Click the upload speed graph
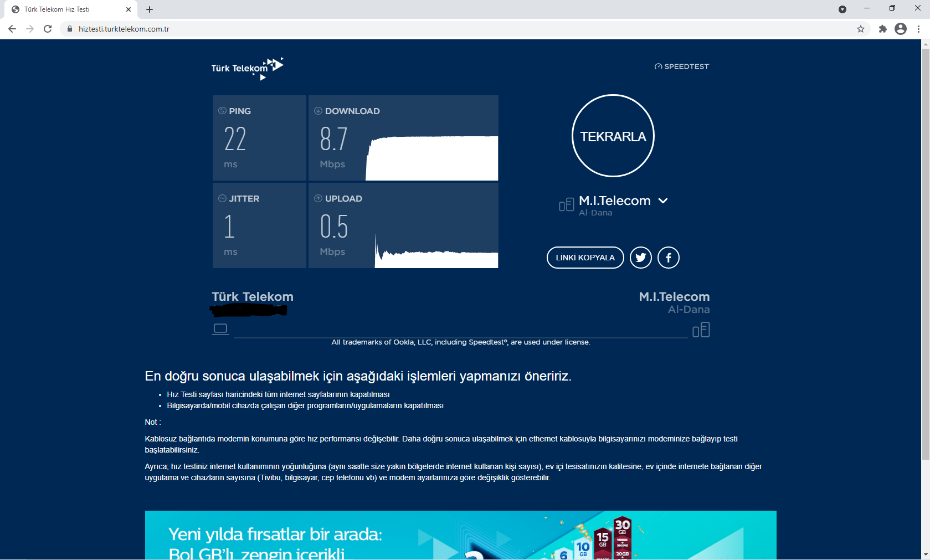This screenshot has height=560, width=930. click(x=436, y=252)
